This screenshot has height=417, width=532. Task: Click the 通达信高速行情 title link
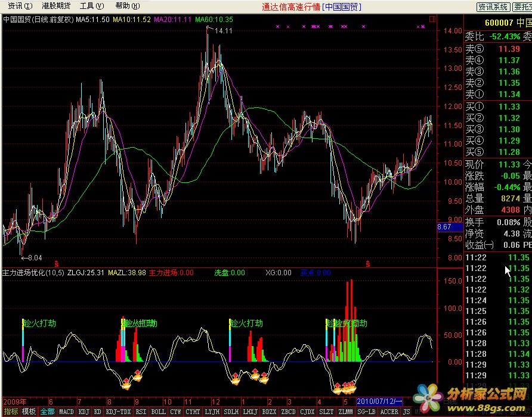(291, 7)
